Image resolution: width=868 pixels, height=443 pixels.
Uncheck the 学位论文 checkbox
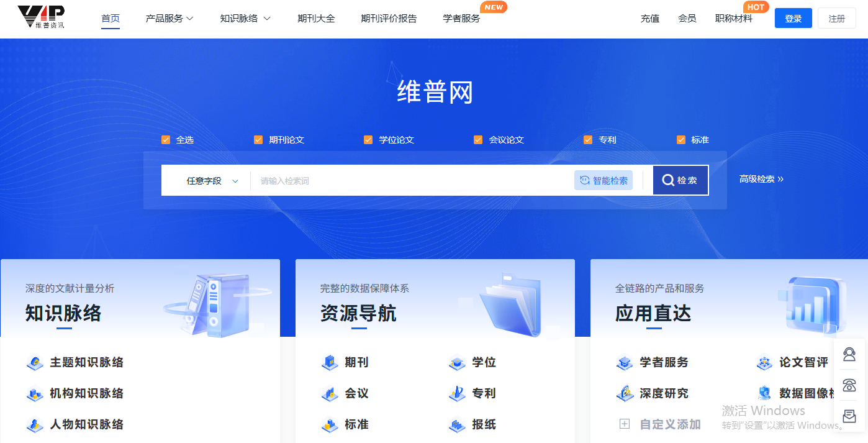tap(368, 140)
